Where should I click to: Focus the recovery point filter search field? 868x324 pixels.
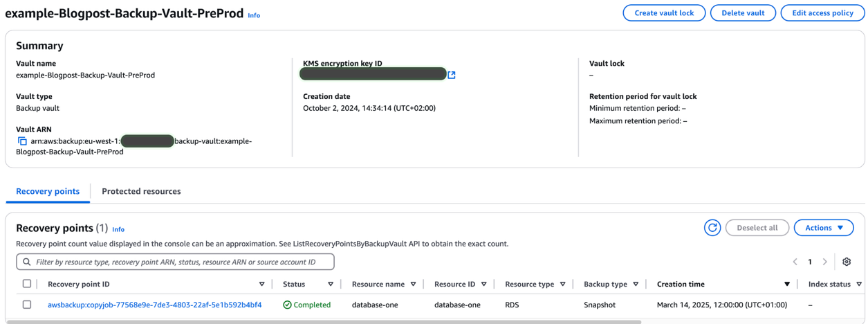click(x=180, y=262)
